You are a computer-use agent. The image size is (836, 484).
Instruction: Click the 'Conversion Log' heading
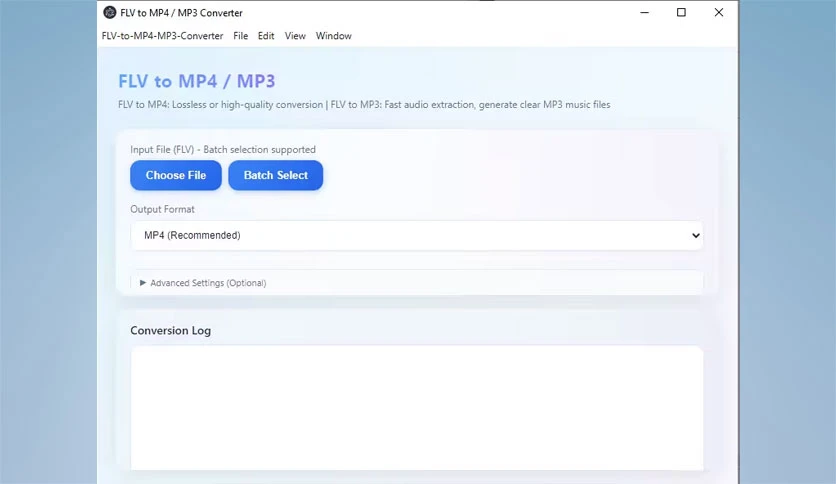coord(171,330)
